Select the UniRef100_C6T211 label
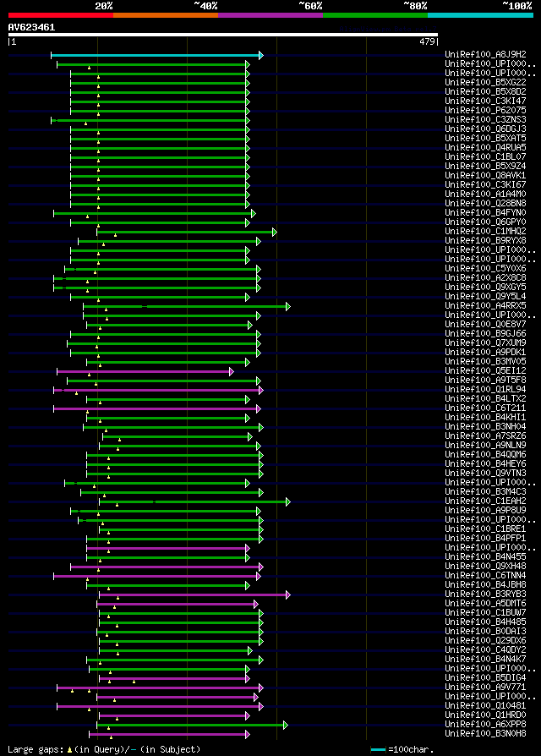The width and height of the screenshot is (541, 756). 485,408
